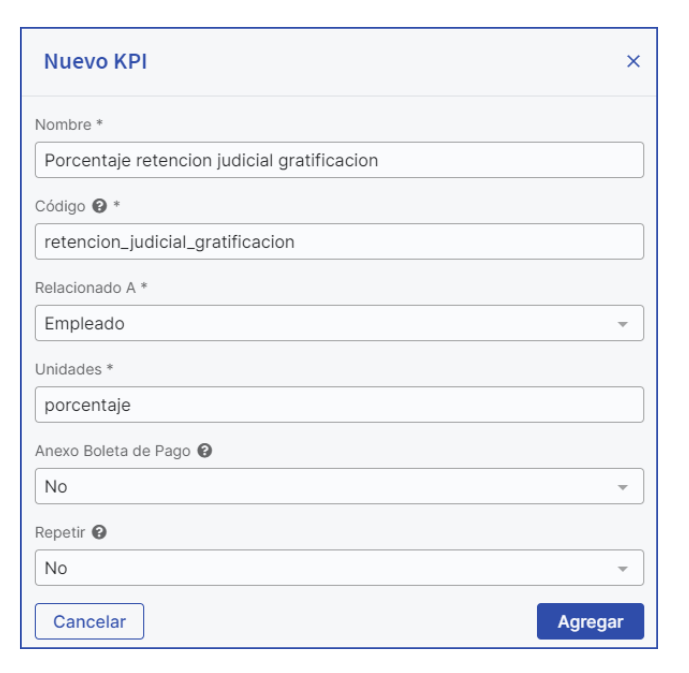689x673 pixels.
Task: Click the Relacionado A label text
Action: click(x=85, y=288)
